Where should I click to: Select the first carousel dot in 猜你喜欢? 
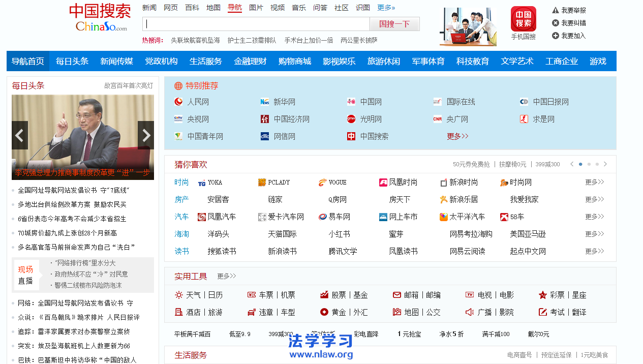click(x=580, y=164)
